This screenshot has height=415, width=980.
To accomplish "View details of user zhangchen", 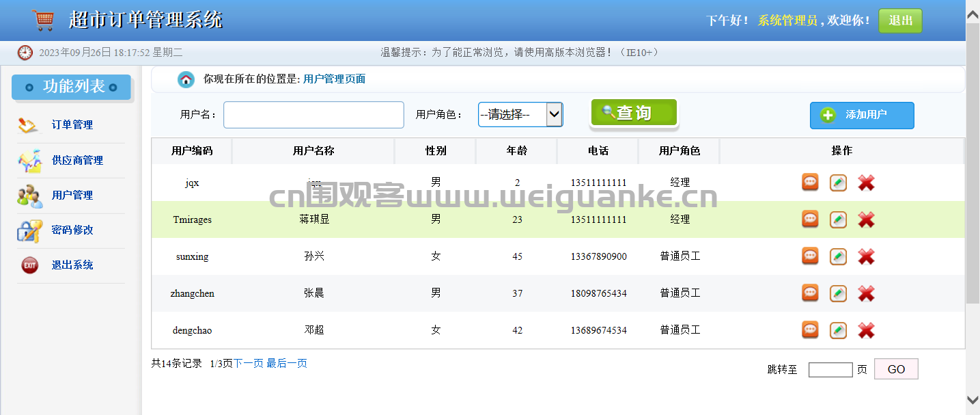I will [x=810, y=293].
